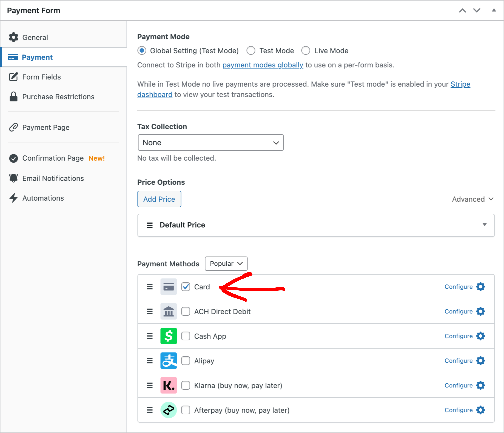Click the gear icon for ACH Direct Debit
The width and height of the screenshot is (504, 433).
click(x=481, y=311)
